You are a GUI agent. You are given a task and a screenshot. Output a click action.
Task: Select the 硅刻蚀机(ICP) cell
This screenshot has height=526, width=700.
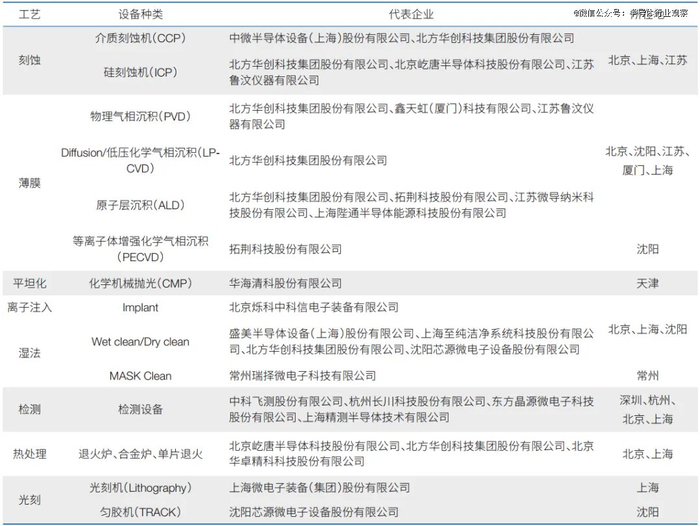[140, 72]
